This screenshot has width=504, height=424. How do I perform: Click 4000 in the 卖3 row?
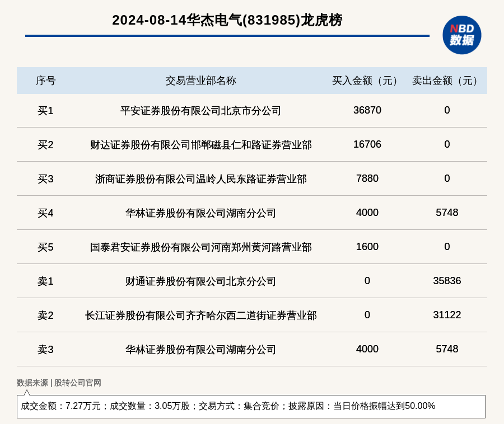(x=367, y=348)
